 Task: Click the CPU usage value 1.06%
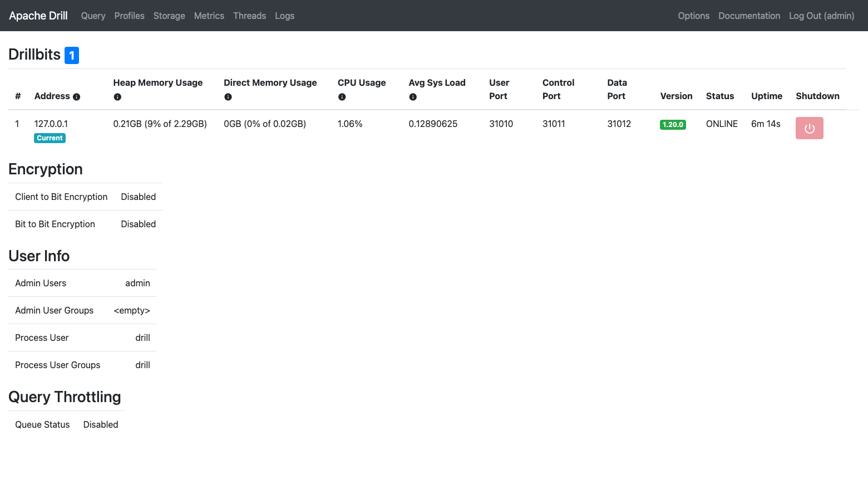[x=350, y=124]
